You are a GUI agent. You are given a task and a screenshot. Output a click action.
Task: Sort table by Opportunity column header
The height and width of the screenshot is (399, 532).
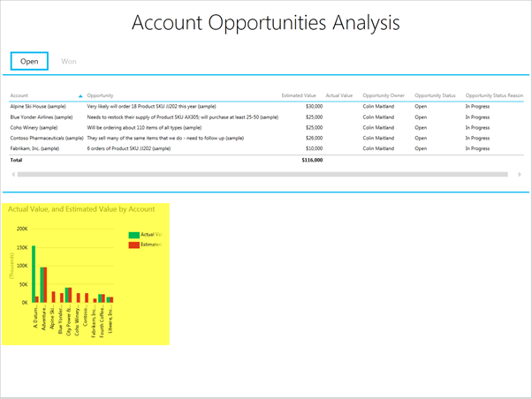(100, 95)
